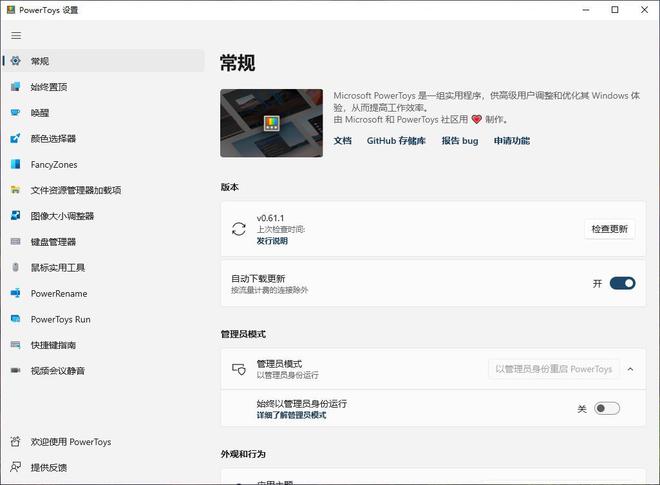Open the 文档 link

tap(343, 141)
